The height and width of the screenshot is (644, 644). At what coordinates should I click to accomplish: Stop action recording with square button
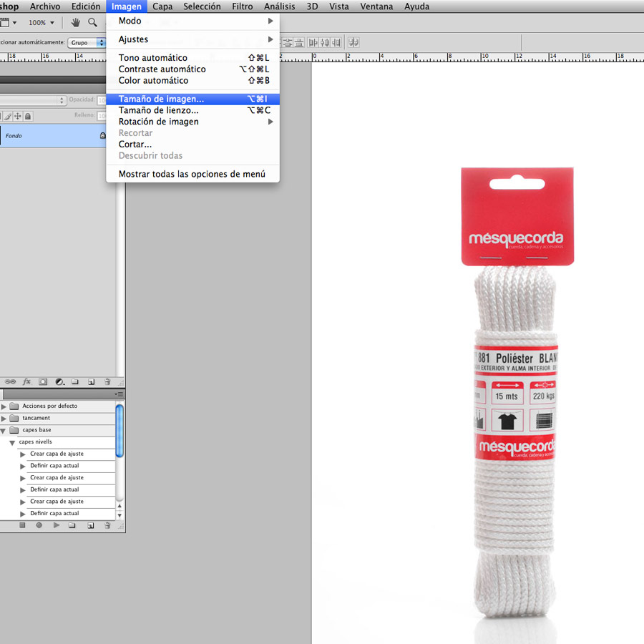[22, 525]
